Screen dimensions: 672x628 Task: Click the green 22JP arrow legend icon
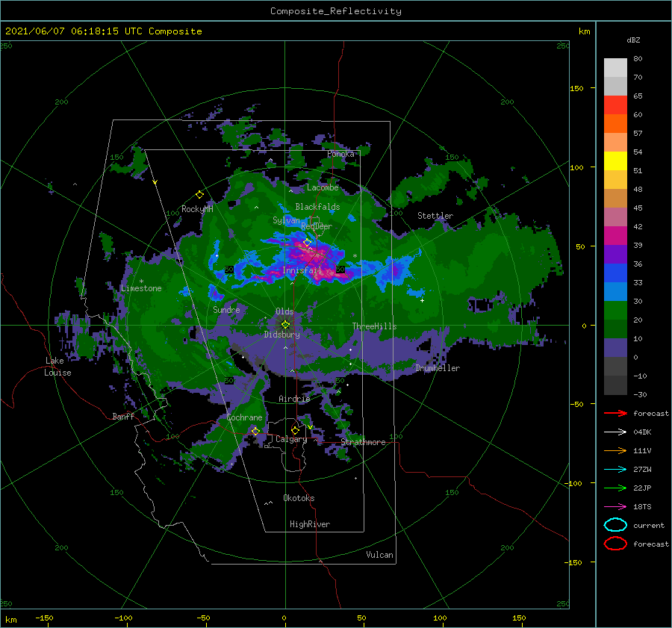(615, 488)
